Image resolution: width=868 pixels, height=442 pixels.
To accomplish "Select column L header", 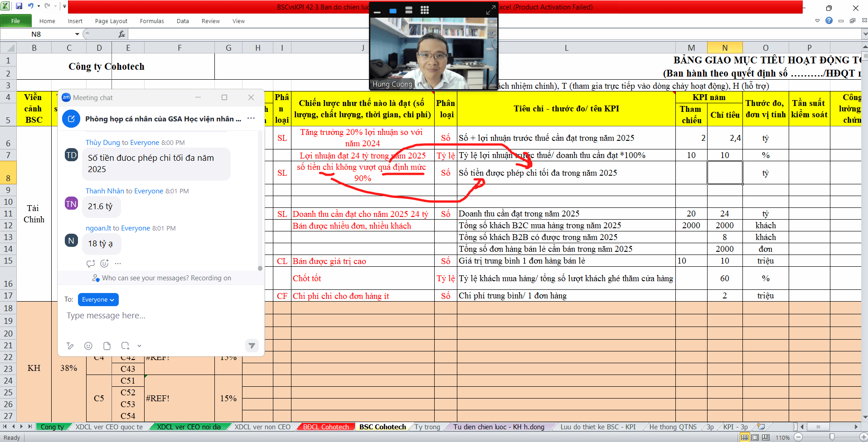I will (x=566, y=48).
